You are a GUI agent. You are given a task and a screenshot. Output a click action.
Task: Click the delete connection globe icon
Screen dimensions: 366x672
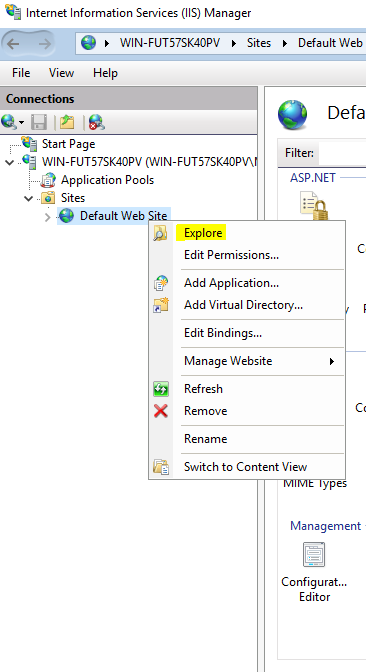point(96,123)
